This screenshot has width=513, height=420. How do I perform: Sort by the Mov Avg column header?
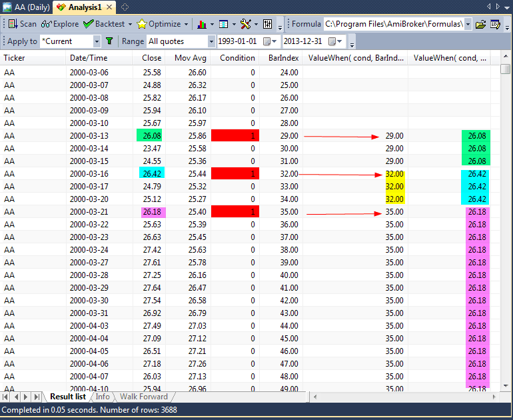click(x=190, y=58)
